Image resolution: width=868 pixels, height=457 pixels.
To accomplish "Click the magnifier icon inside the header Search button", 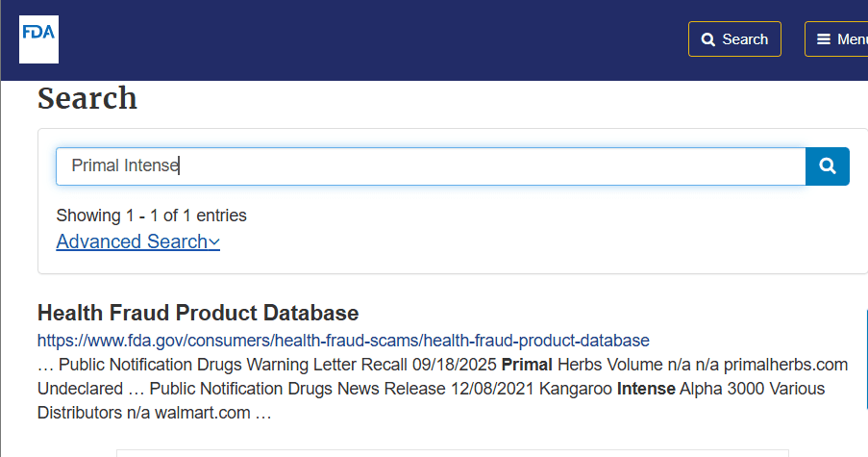I will click(708, 39).
